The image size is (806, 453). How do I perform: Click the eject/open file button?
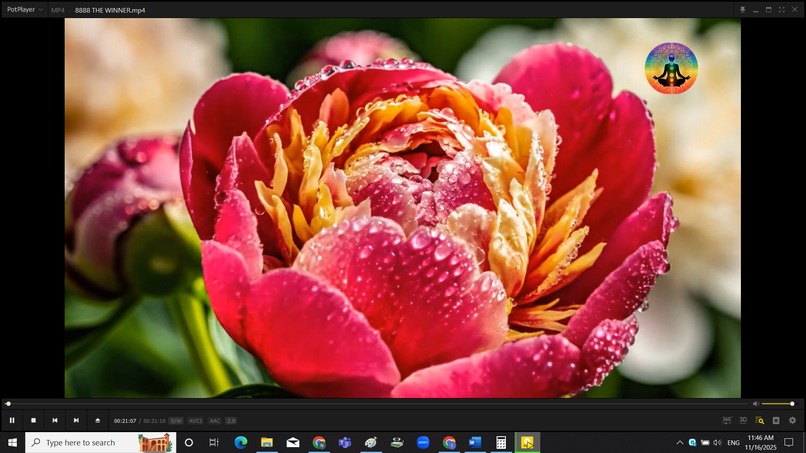98,421
